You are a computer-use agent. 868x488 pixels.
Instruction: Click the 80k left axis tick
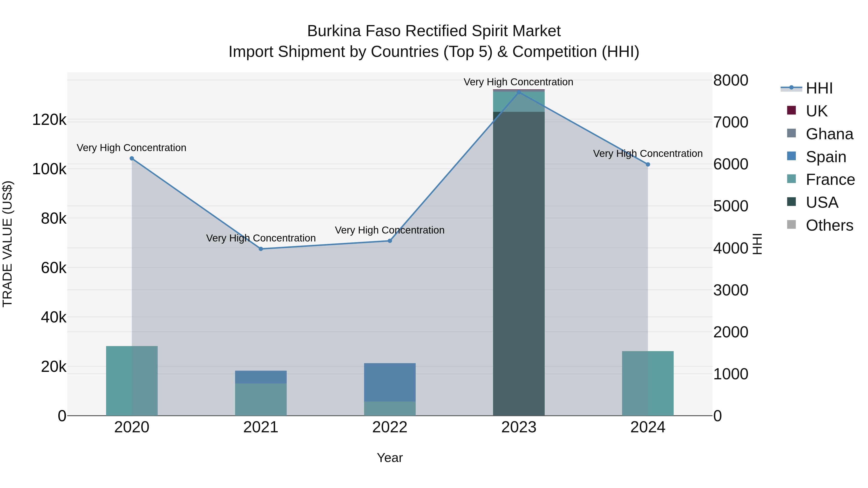(54, 219)
